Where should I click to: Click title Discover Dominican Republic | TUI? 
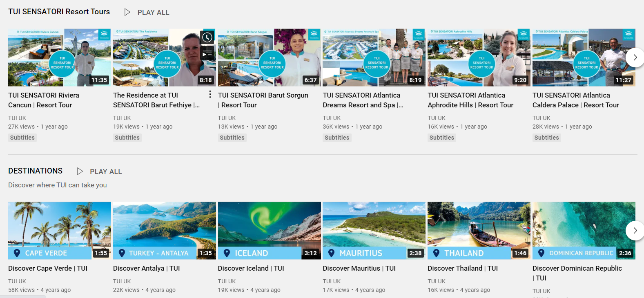[x=577, y=273]
